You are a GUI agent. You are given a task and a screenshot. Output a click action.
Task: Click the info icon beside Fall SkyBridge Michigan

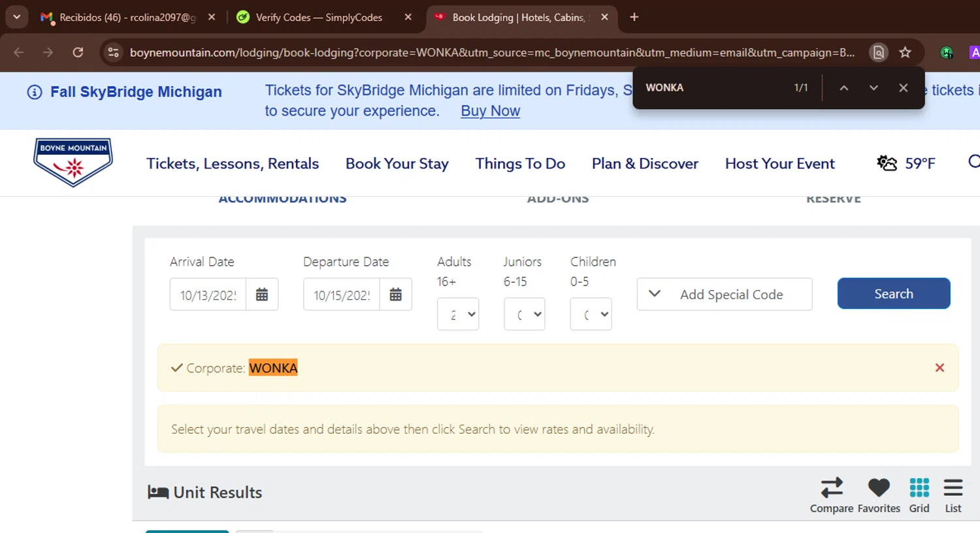(x=35, y=92)
